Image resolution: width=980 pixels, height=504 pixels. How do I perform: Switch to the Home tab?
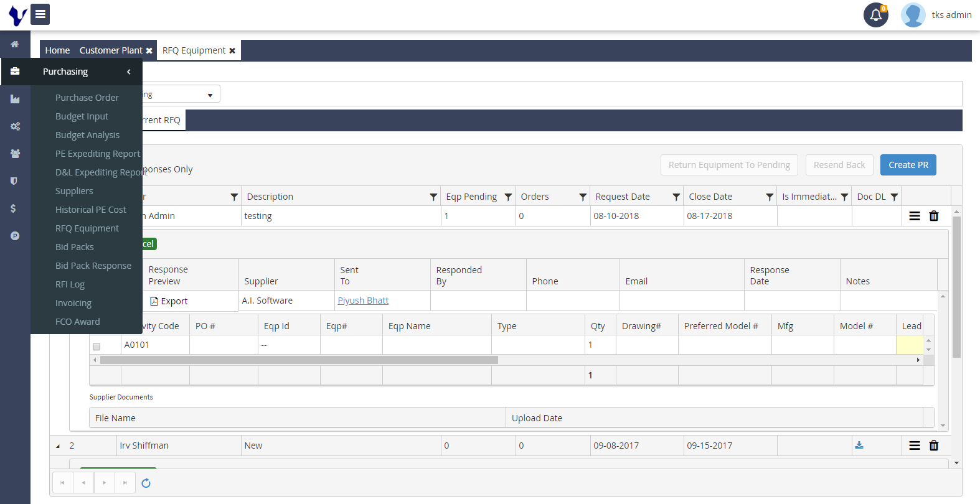57,50
